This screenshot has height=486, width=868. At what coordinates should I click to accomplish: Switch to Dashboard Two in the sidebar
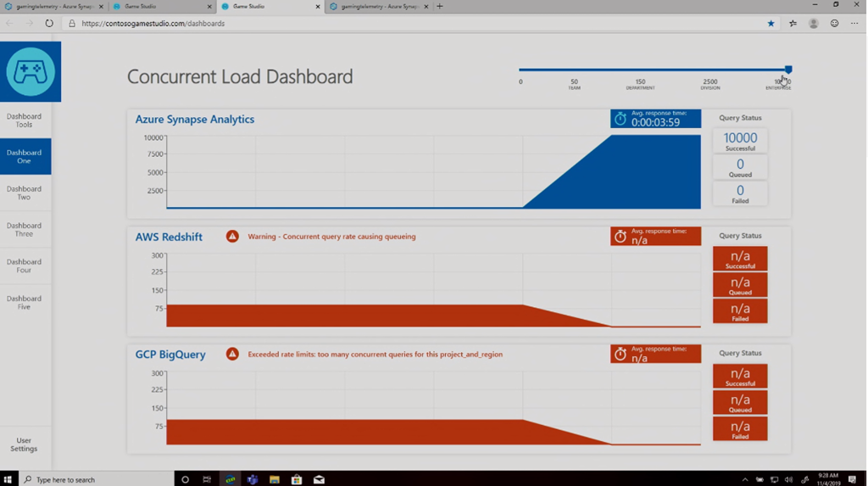25,193
